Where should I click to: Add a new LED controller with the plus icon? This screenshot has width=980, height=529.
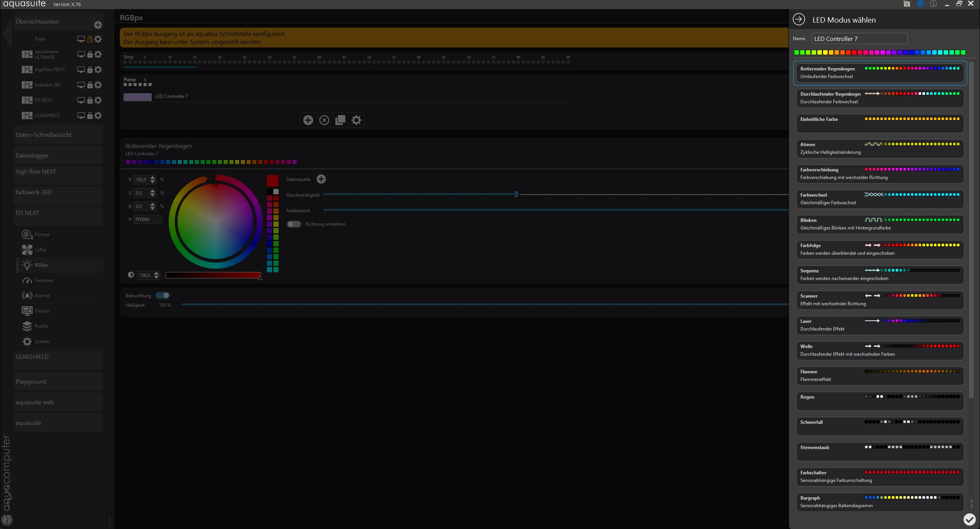pyautogui.click(x=308, y=120)
